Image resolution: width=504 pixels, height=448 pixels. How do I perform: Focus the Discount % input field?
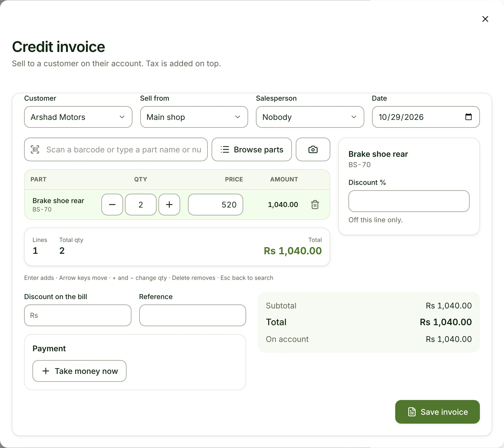coord(409,201)
